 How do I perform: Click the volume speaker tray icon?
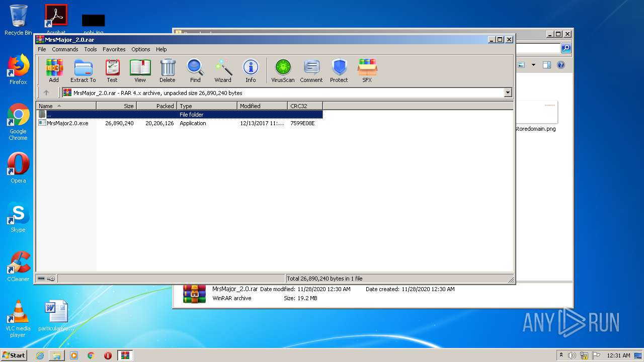(x=572, y=355)
